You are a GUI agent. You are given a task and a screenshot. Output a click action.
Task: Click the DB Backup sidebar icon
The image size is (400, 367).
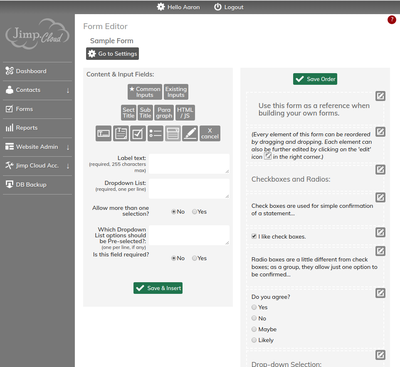point(9,184)
